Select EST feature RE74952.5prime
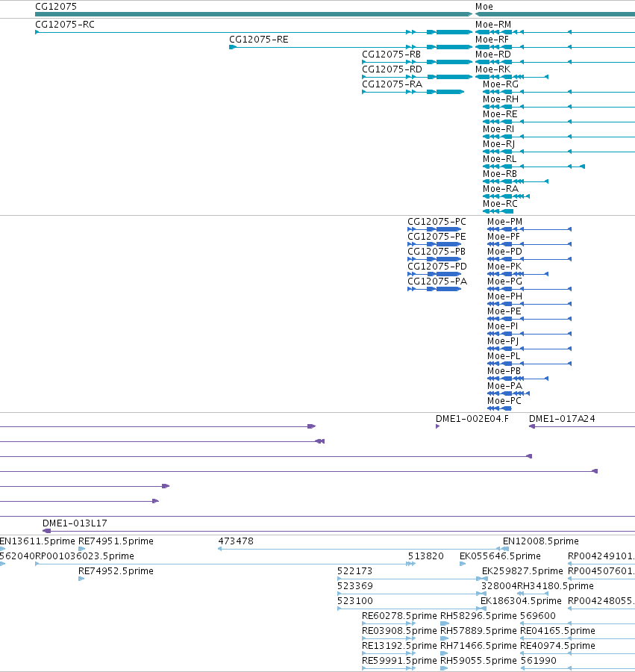This screenshot has width=635, height=672. coord(116,572)
